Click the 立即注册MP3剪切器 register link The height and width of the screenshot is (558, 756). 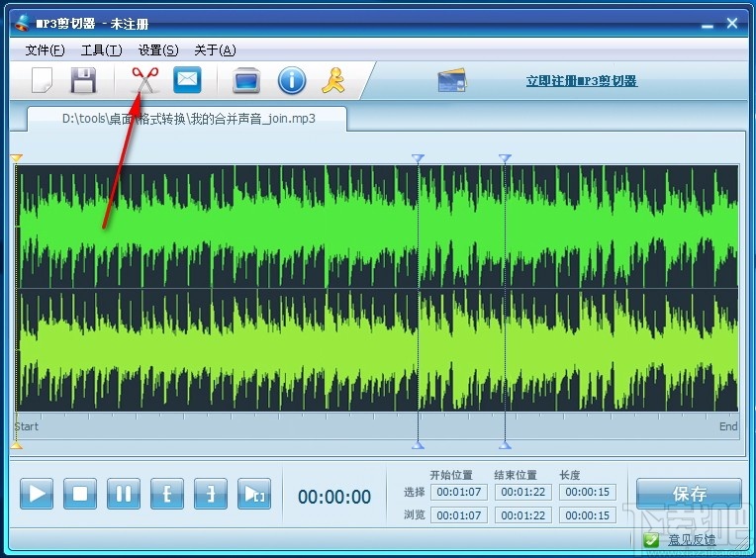click(582, 80)
